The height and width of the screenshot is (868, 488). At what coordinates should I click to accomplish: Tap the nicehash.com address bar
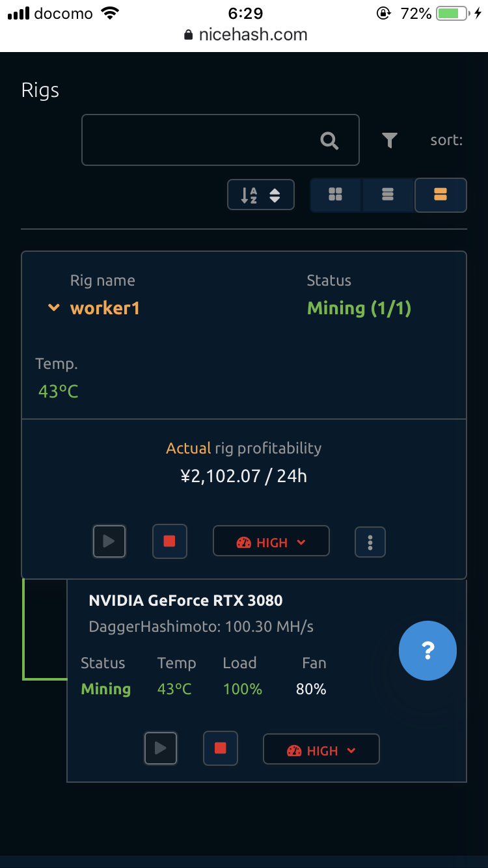245,35
